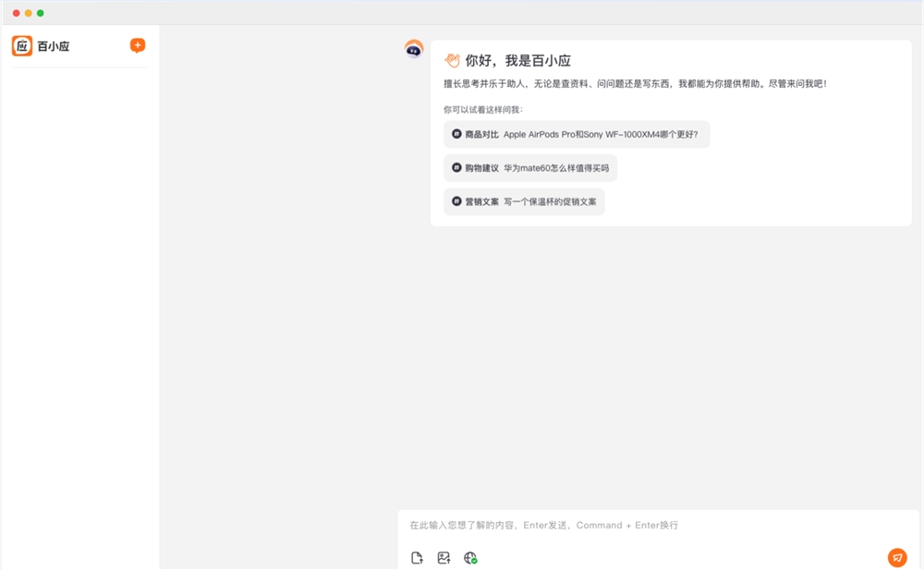
Task: Click the prompt icon beside 商品对比
Action: click(x=455, y=134)
